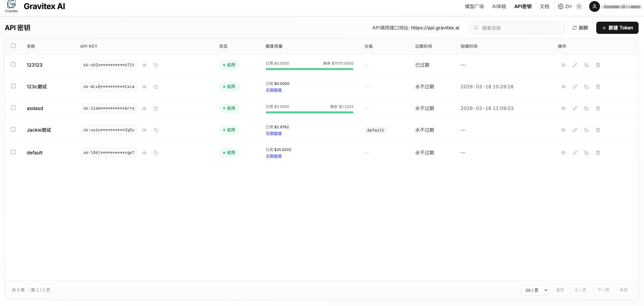Disable the 123123 token
644x306 pixels.
(x=586, y=65)
